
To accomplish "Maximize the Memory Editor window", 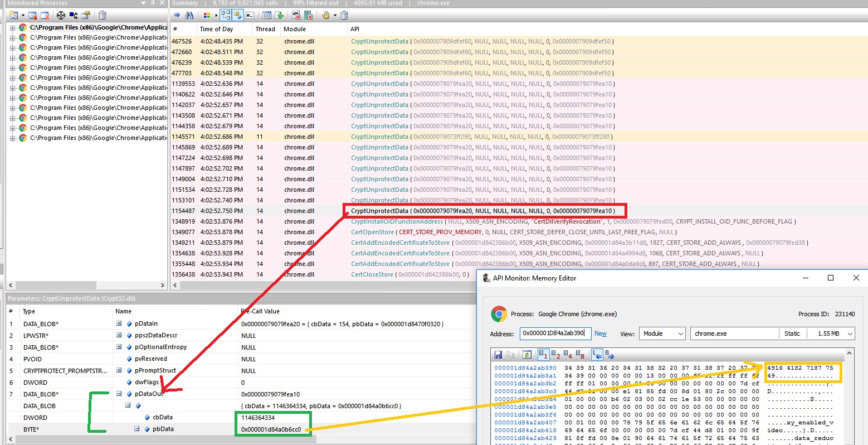I will (x=830, y=278).
